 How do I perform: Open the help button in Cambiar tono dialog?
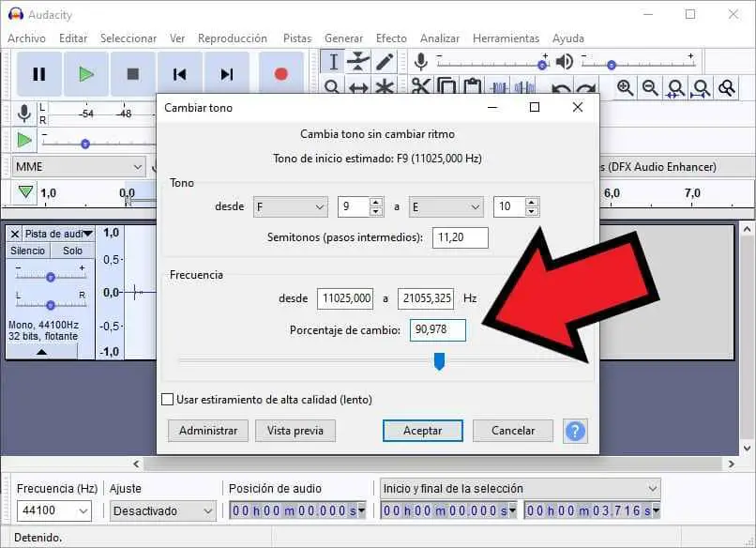(575, 431)
